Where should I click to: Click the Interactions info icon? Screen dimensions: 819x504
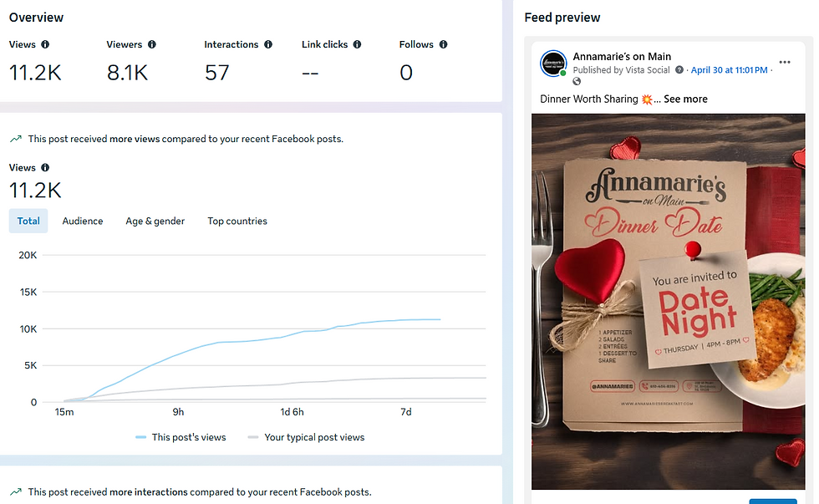click(x=268, y=44)
